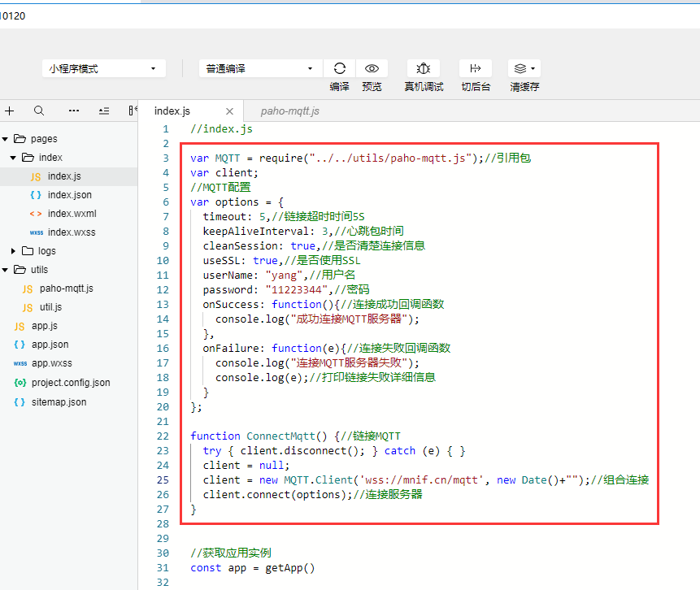Click the switch-to-background icon
Image resolution: width=700 pixels, height=590 pixels.
[476, 68]
